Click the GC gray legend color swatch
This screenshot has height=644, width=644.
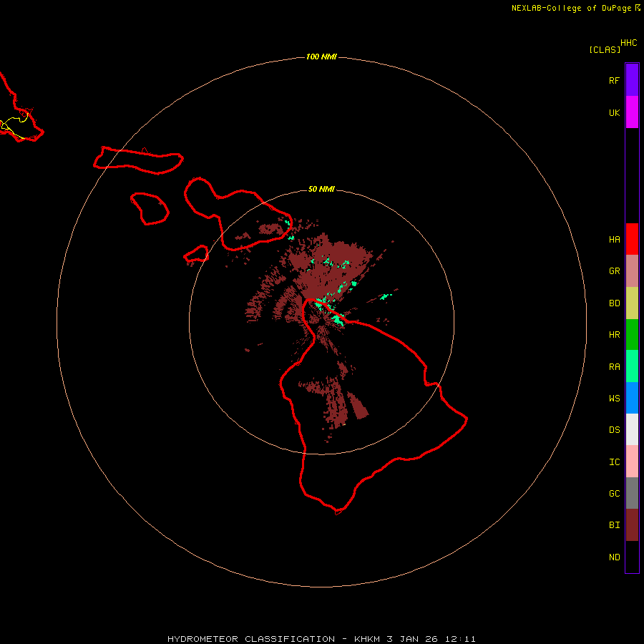pos(632,493)
